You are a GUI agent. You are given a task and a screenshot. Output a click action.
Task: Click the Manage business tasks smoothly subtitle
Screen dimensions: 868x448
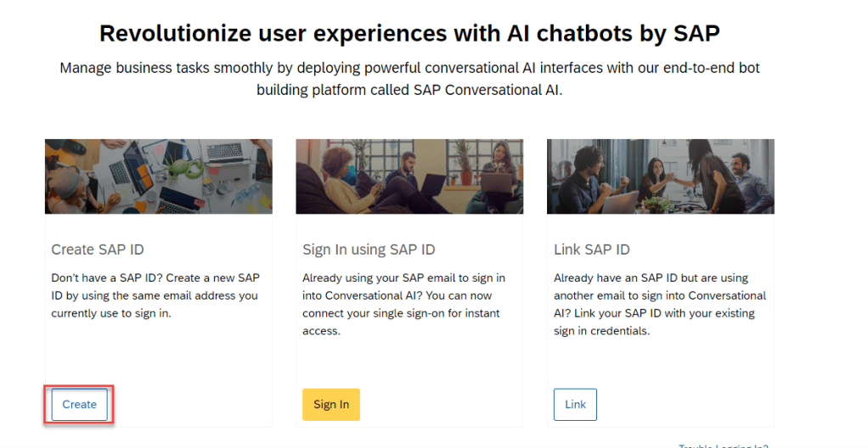click(x=409, y=78)
